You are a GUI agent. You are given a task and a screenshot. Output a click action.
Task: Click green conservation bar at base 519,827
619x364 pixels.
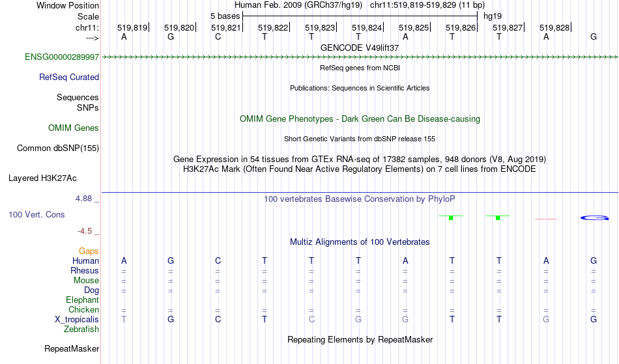498,217
